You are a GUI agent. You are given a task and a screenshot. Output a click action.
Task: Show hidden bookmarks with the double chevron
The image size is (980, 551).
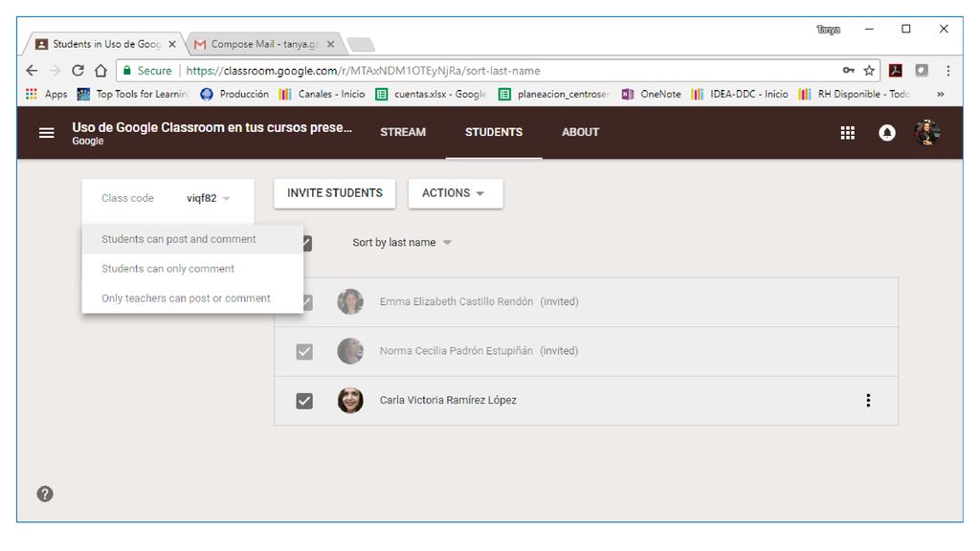click(940, 94)
